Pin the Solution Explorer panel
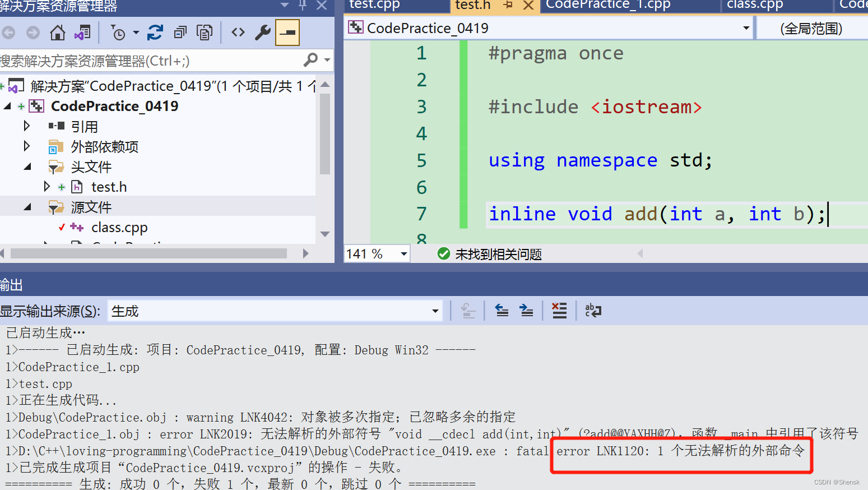Viewport: 868px width, 490px height. pyautogui.click(x=303, y=5)
